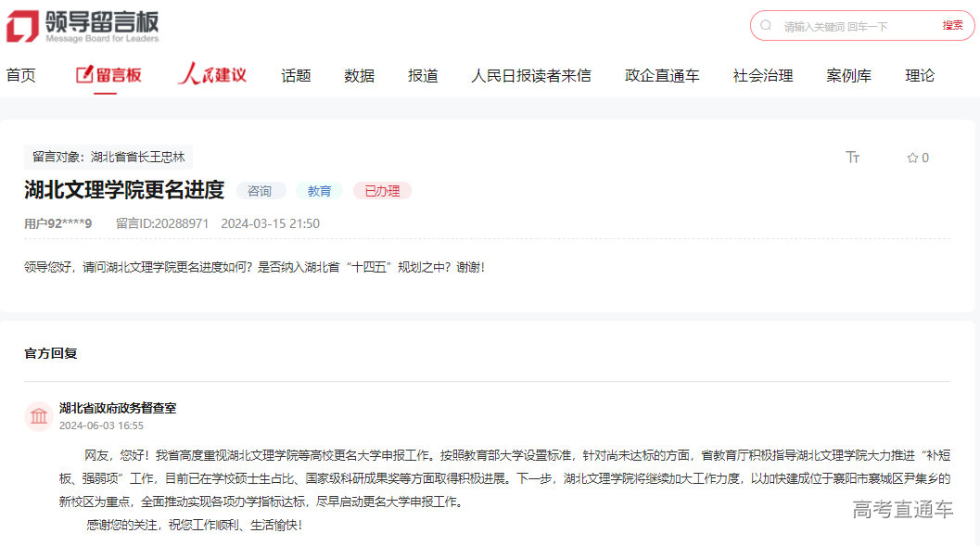Open the 案例库 menu item
The width and height of the screenshot is (980, 546).
pos(848,74)
